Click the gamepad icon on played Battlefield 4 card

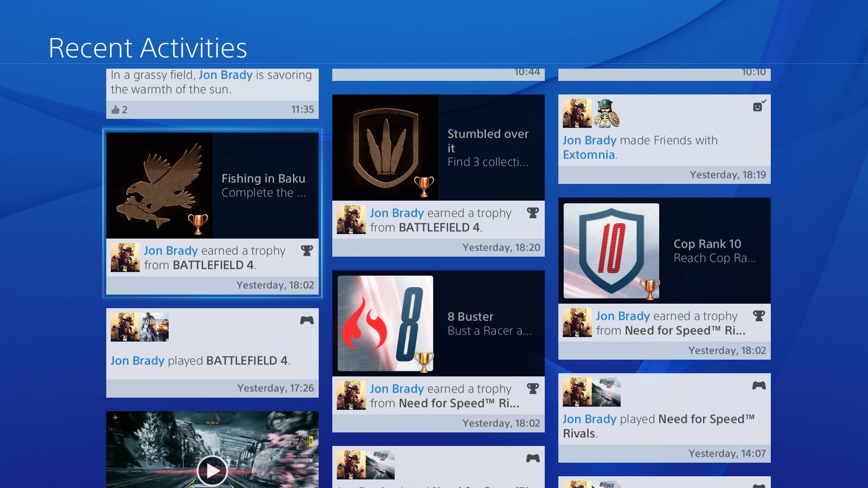(x=307, y=320)
